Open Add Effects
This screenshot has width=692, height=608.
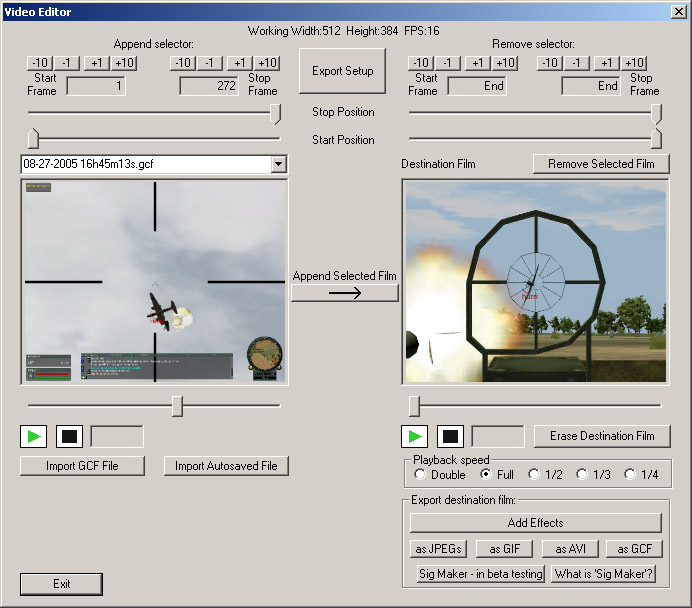[535, 523]
